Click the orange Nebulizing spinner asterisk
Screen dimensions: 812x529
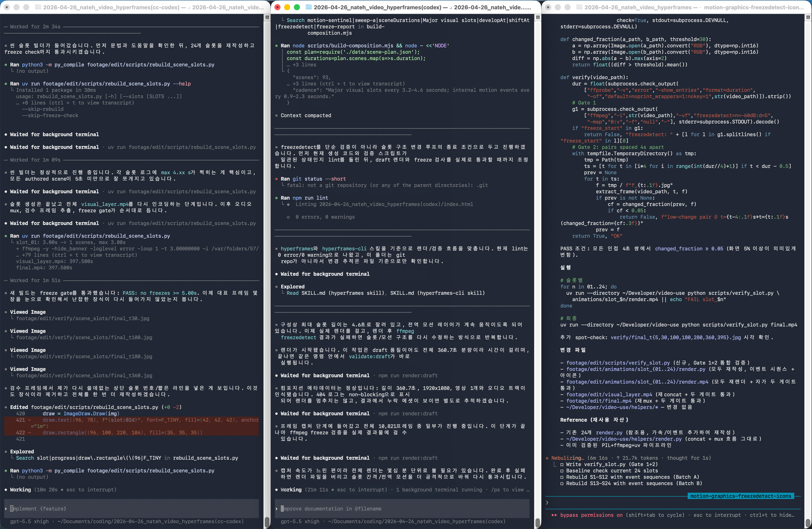point(547,458)
